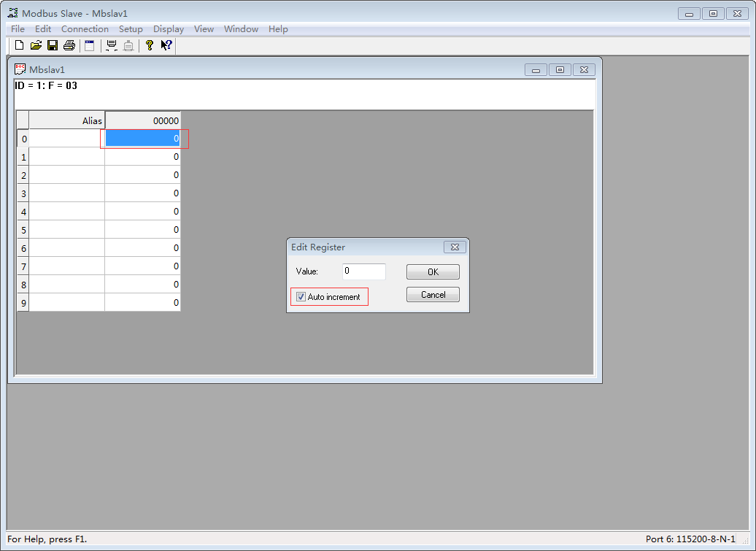Click the 'ID = 1: F = 03' text
The height and width of the screenshot is (551, 756).
coord(46,86)
